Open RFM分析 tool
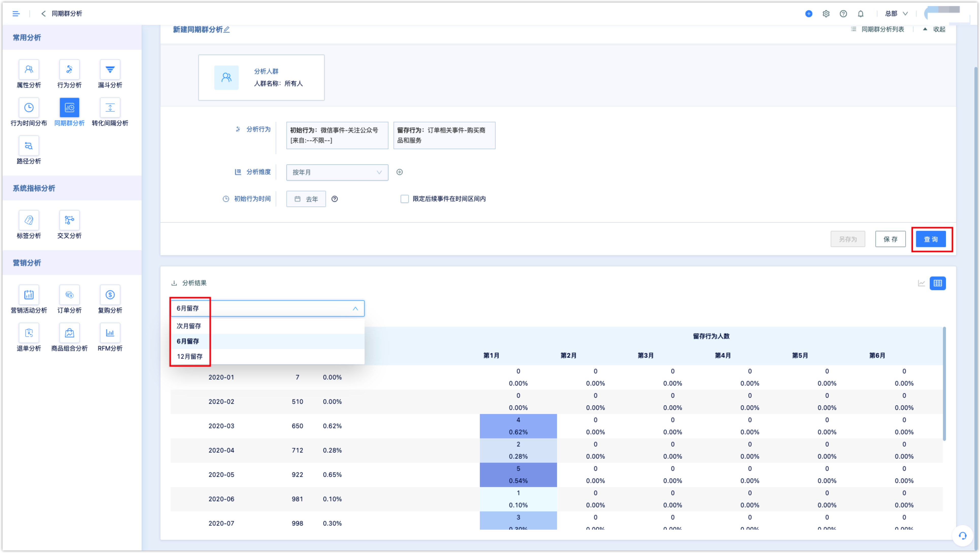Image resolution: width=980 pixels, height=553 pixels. (110, 337)
